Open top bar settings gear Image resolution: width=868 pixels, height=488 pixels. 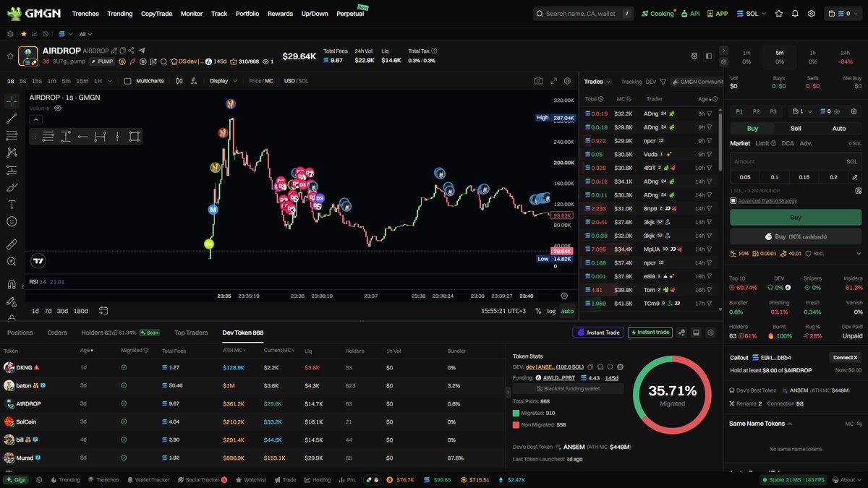click(811, 13)
